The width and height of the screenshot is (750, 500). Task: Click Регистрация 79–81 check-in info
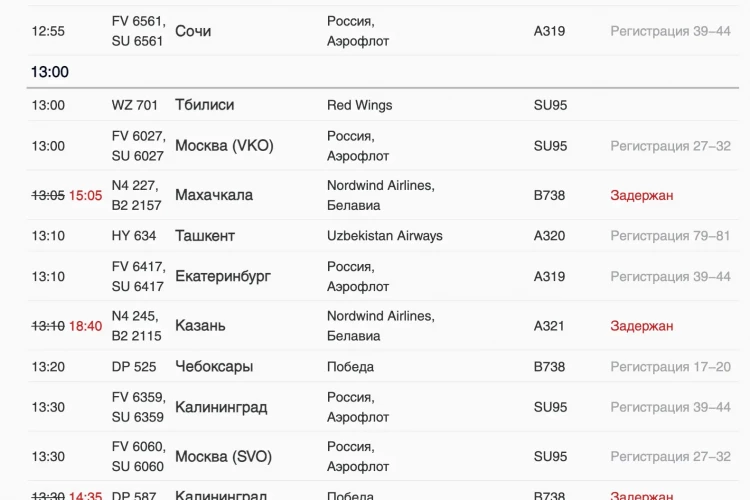pos(670,236)
